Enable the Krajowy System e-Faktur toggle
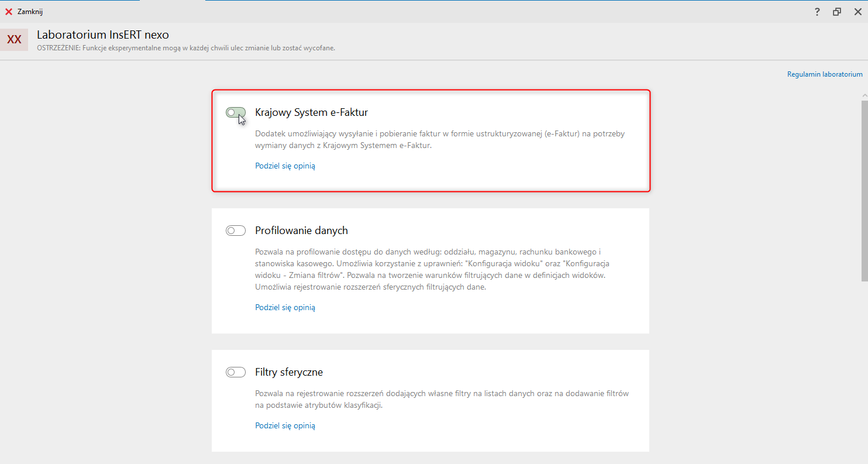Image resolution: width=868 pixels, height=464 pixels. click(x=236, y=112)
